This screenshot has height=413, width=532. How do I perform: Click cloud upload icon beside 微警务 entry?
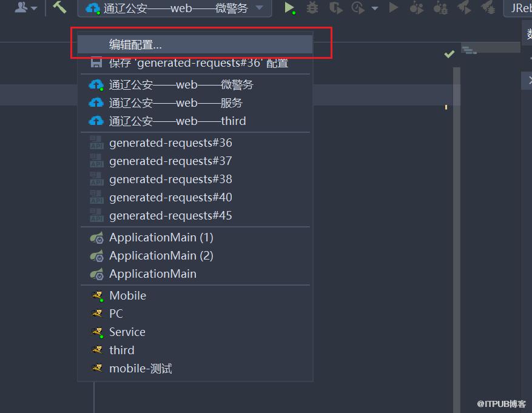[96, 85]
